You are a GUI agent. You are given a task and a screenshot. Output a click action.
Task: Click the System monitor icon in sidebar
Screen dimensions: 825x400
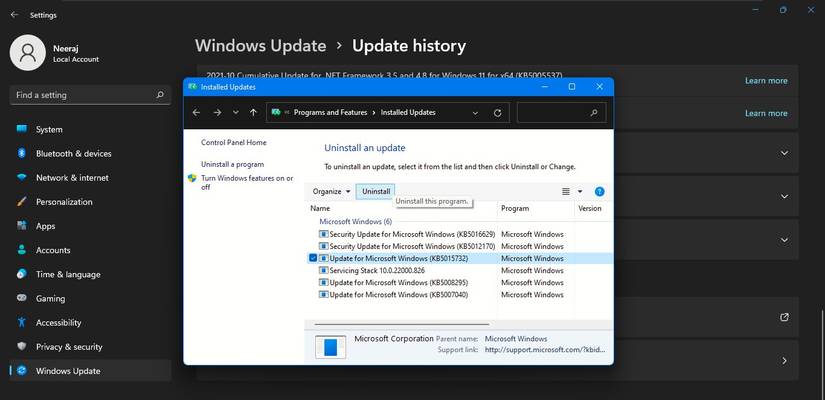[x=22, y=129]
